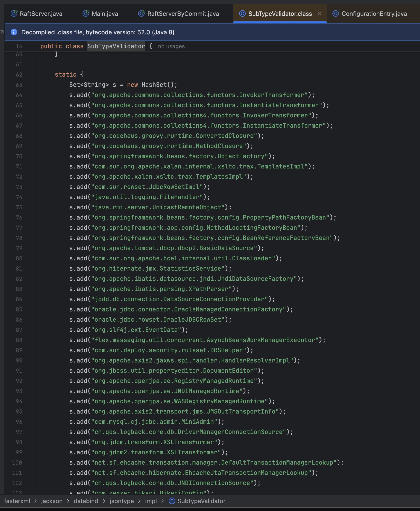Click the decompiled file info icon
This screenshot has width=420, height=511.
[x=14, y=32]
